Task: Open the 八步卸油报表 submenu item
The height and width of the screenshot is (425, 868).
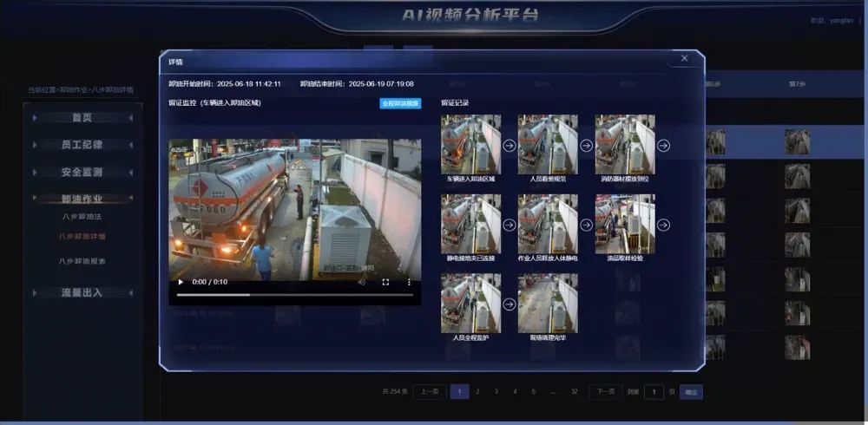Action: [82, 260]
